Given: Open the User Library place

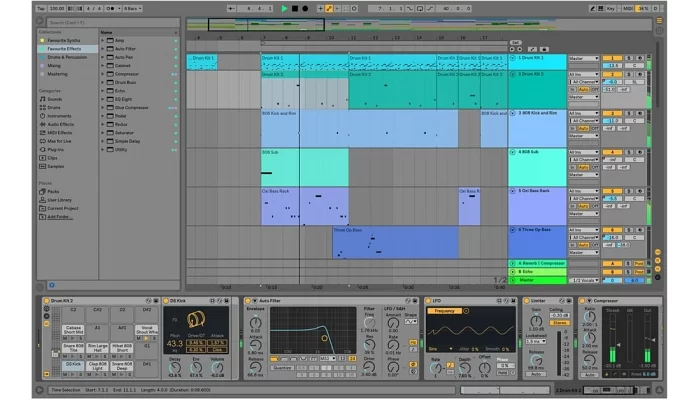Looking at the screenshot, I should click(x=59, y=200).
